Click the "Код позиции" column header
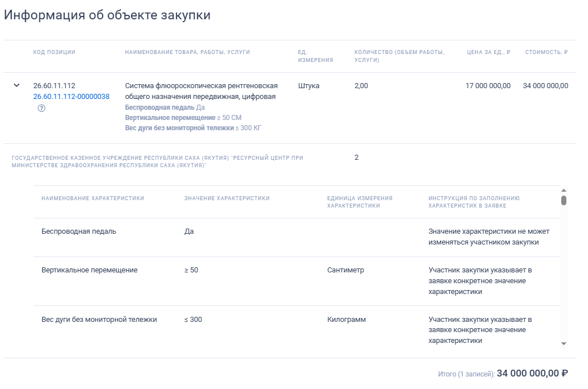 coord(55,52)
